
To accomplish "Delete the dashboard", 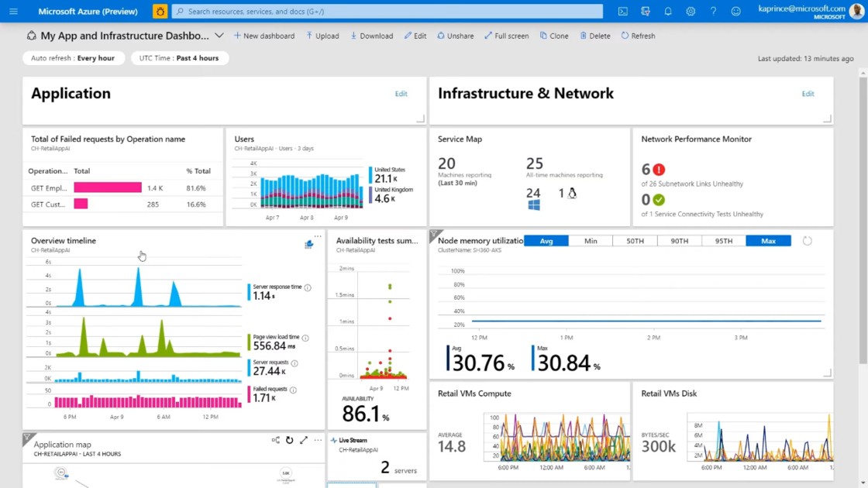I will (x=595, y=36).
